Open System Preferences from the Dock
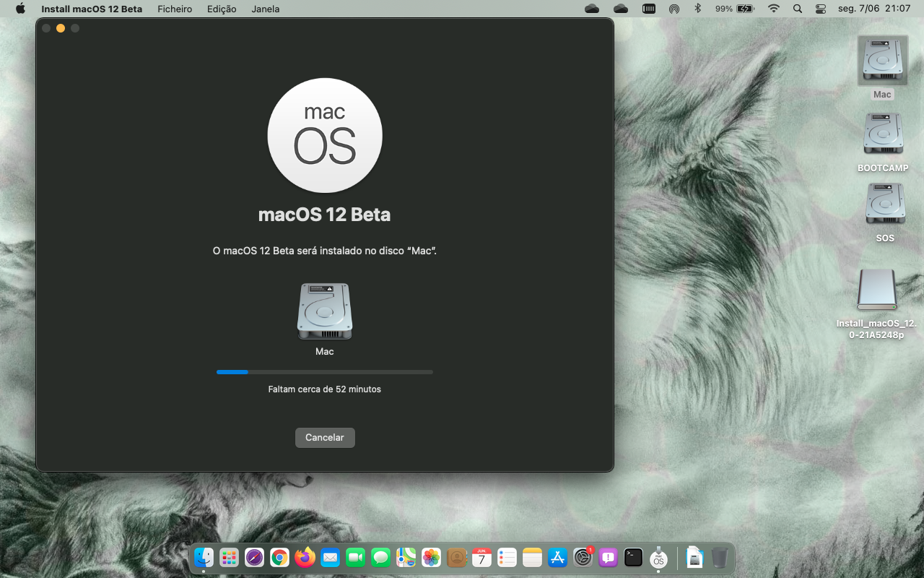Viewport: 924px width, 578px height. click(x=583, y=557)
